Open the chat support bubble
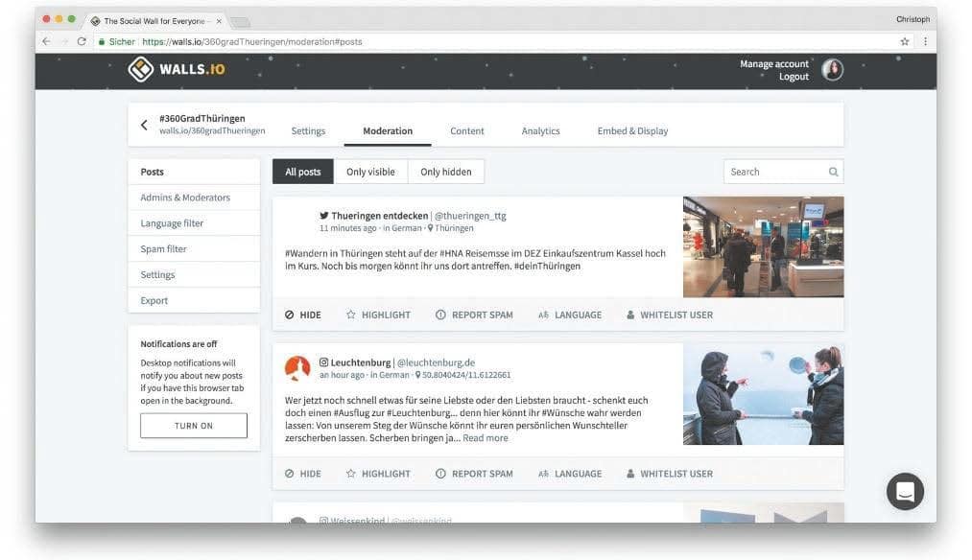Viewport: 972px width, 560px height. pyautogui.click(x=905, y=492)
